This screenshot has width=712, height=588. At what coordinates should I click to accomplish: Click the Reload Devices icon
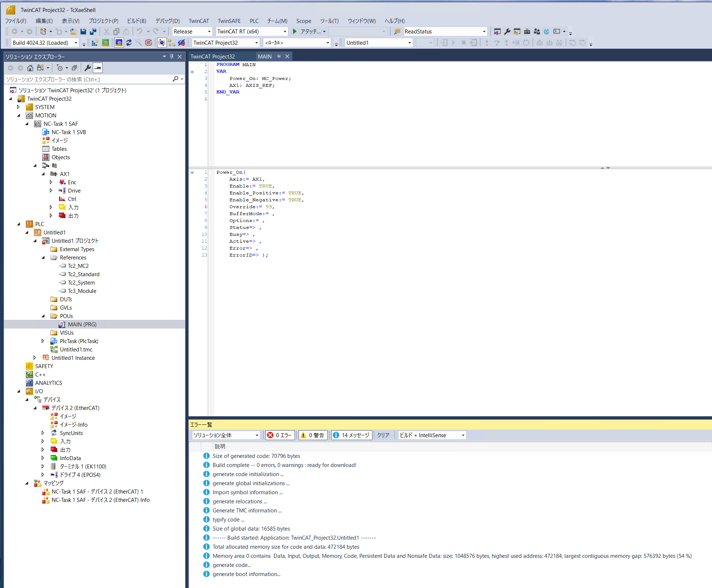(129, 43)
